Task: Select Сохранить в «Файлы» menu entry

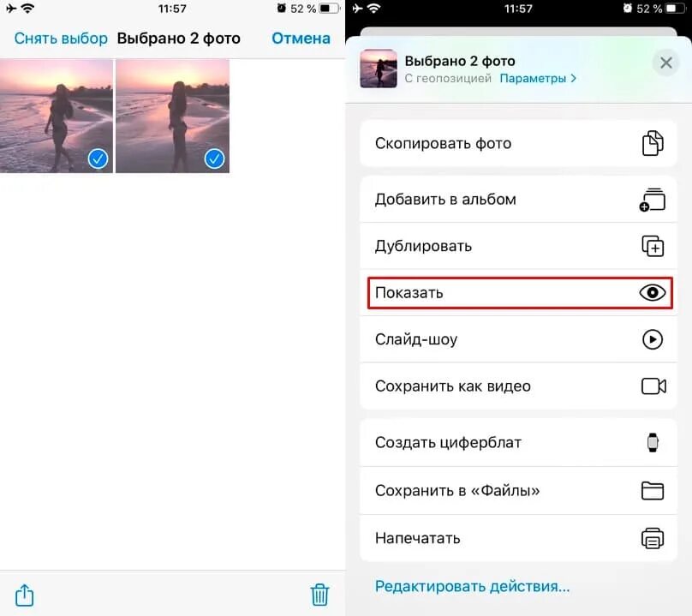Action: (x=518, y=491)
